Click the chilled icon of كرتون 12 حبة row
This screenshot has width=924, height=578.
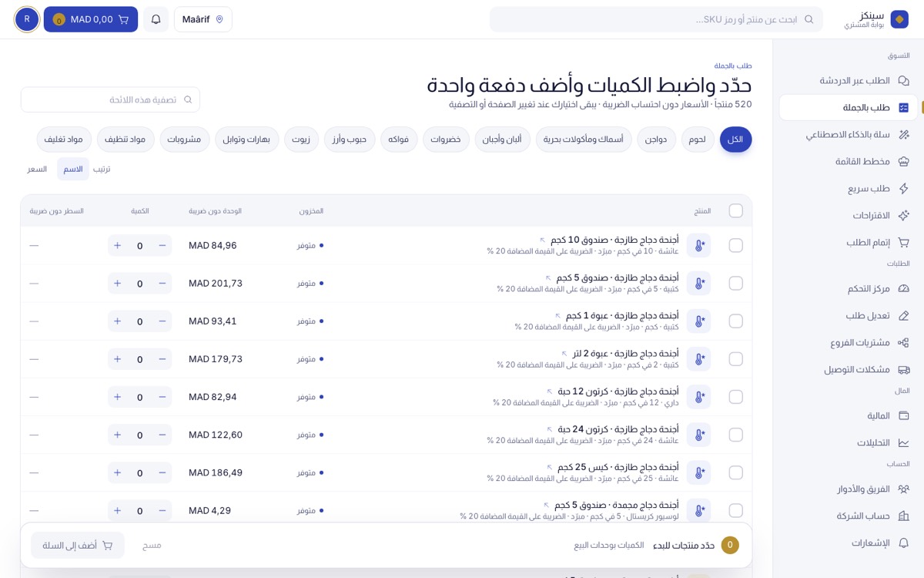tap(698, 397)
